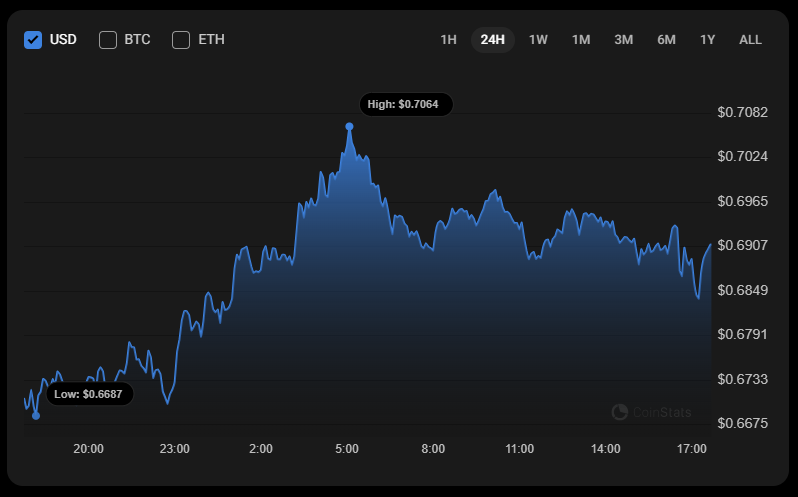
Task: Enable the BTC currency checkbox
Action: (x=108, y=40)
